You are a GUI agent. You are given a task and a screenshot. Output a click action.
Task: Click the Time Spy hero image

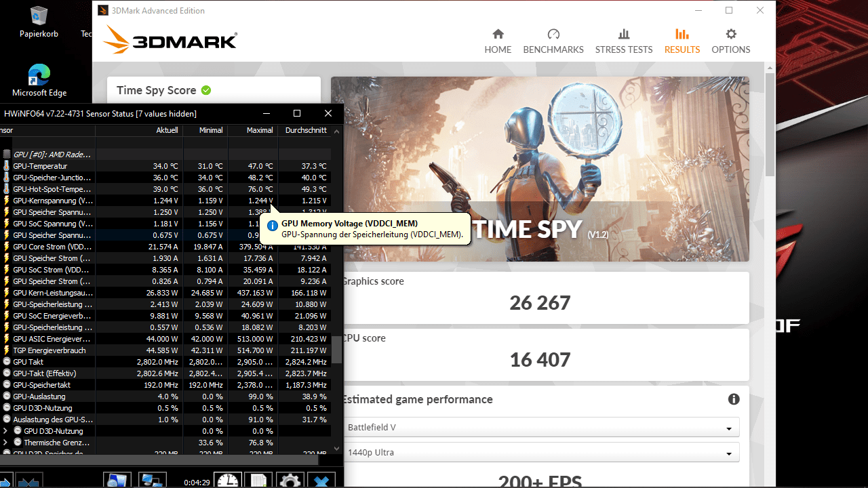pyautogui.click(x=540, y=169)
